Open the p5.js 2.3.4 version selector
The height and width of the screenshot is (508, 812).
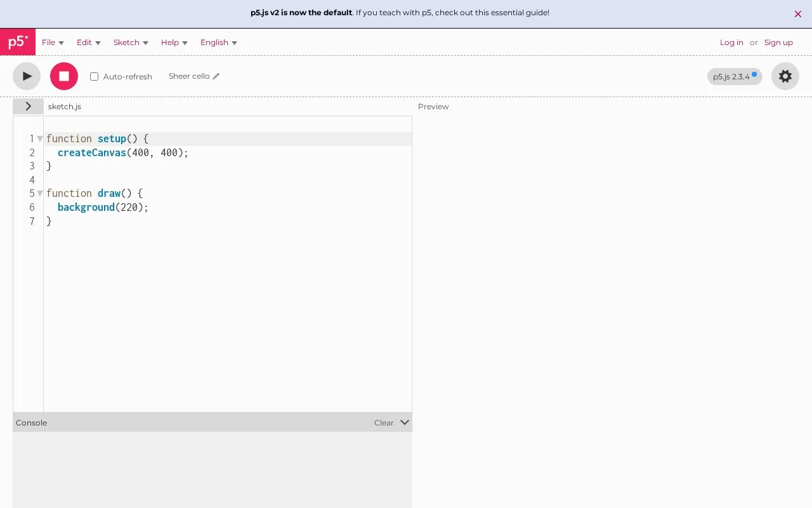point(735,76)
